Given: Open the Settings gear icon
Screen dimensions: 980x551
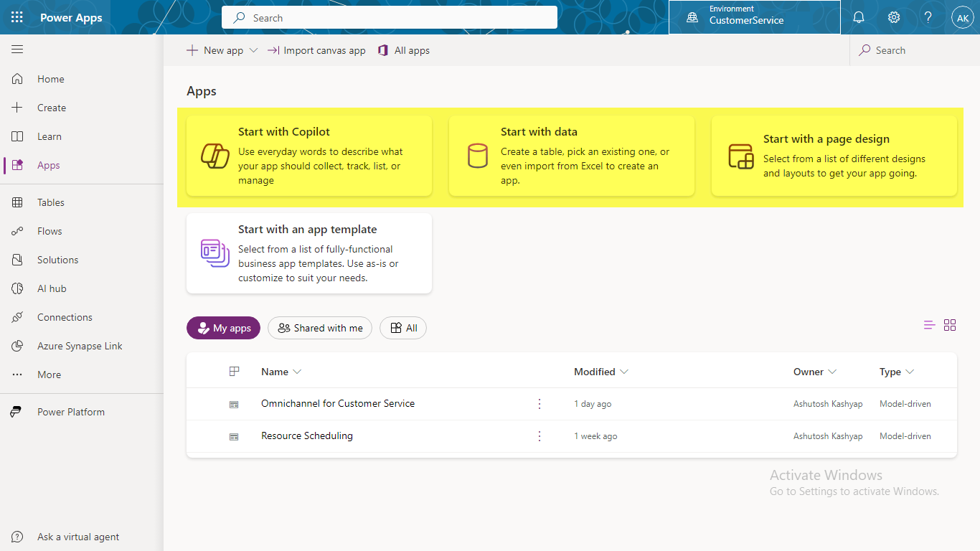Looking at the screenshot, I should [x=893, y=17].
